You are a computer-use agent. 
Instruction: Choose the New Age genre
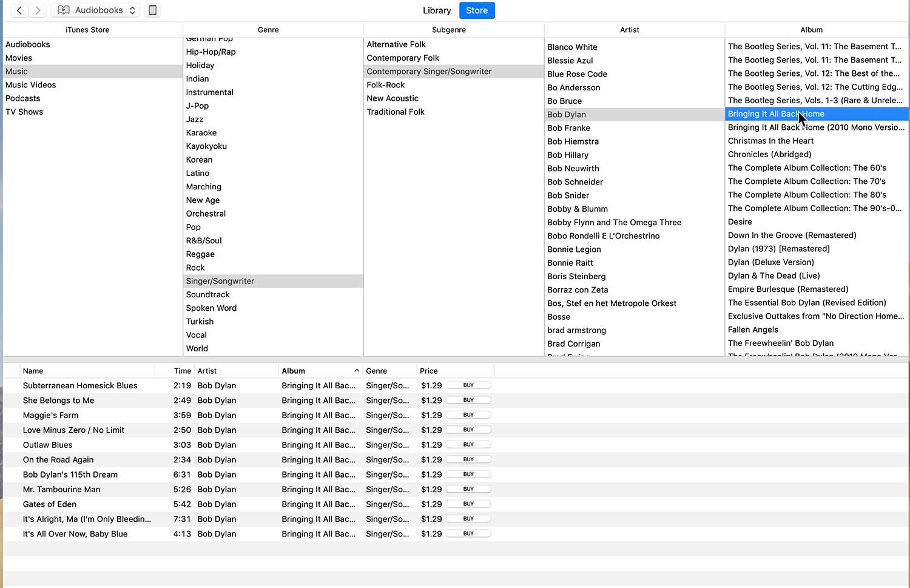tap(273, 200)
